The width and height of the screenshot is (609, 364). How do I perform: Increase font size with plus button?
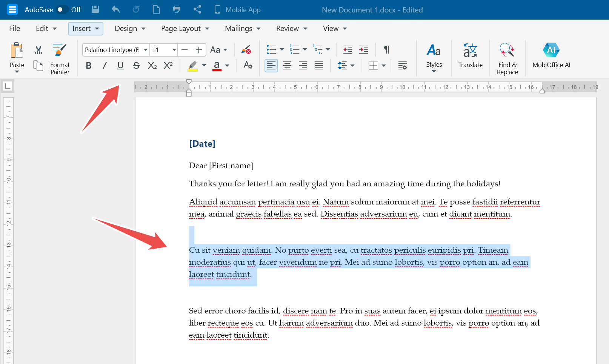click(x=199, y=50)
